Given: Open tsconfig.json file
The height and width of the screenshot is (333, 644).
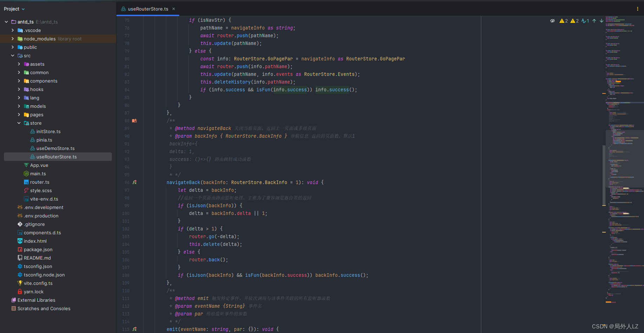Looking at the screenshot, I should click(38, 266).
